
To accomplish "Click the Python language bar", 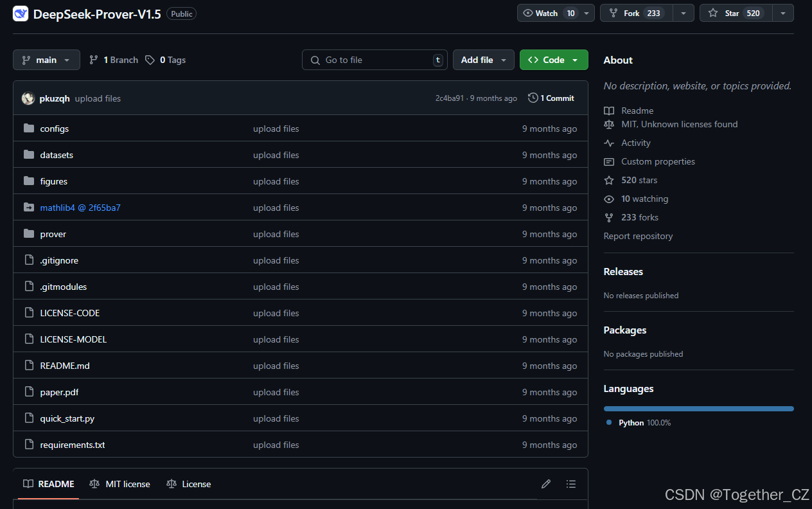I will tap(699, 408).
